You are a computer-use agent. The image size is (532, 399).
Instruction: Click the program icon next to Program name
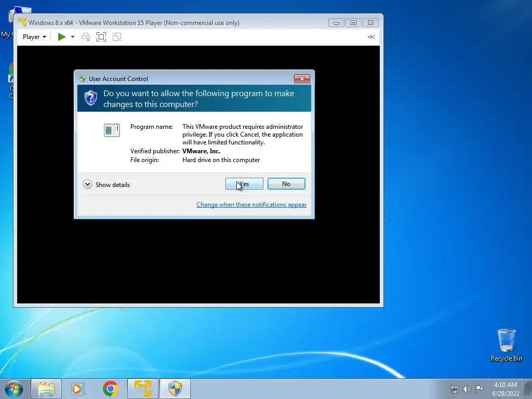tap(112, 130)
